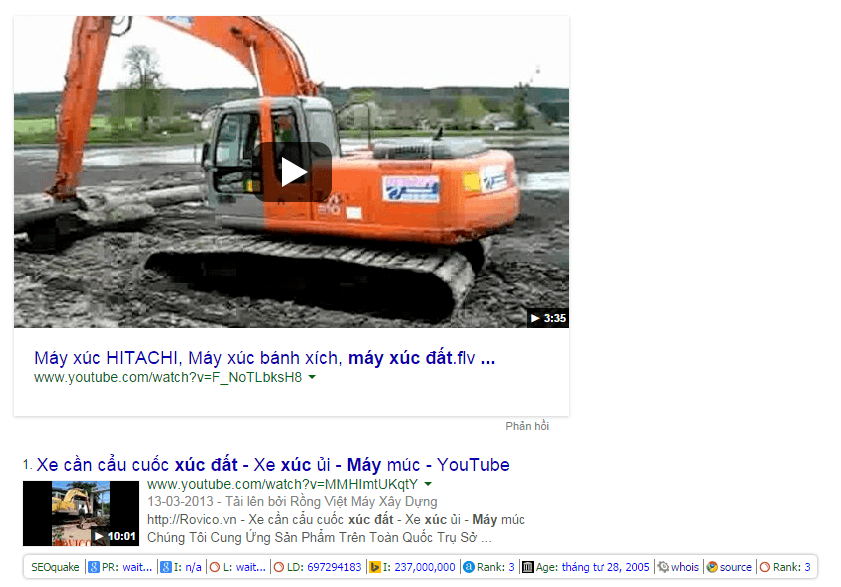Open the Máy xúc HITACHI video title link
The image size is (841, 587).
[x=264, y=358]
